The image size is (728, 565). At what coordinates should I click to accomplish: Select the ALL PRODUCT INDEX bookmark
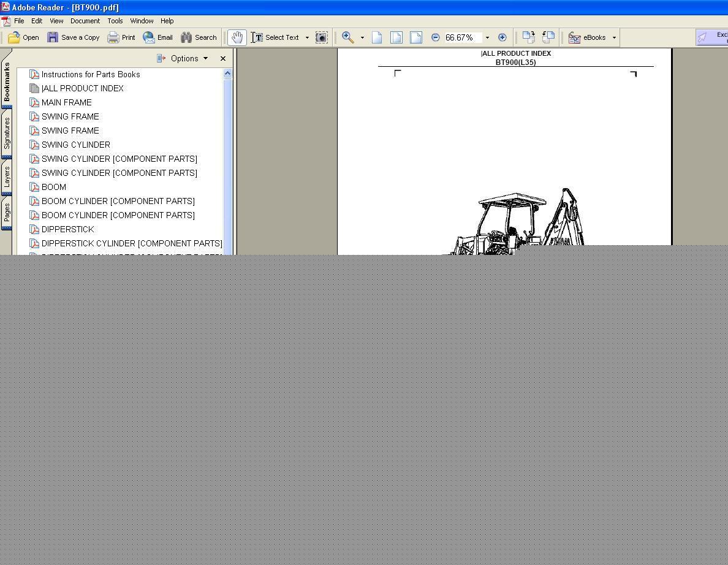coord(82,88)
